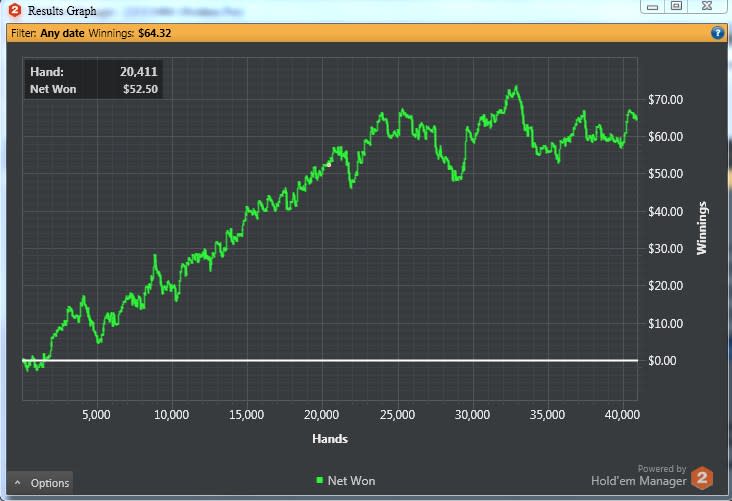732x501 pixels.
Task: Click the Results Graph title text
Action: [x=62, y=11]
